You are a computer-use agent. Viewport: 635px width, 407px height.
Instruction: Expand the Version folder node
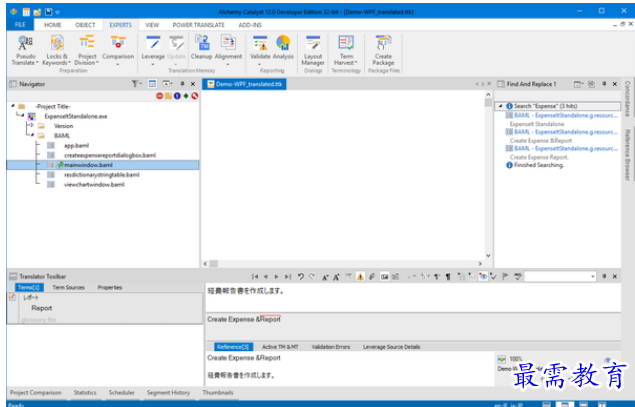(32, 126)
